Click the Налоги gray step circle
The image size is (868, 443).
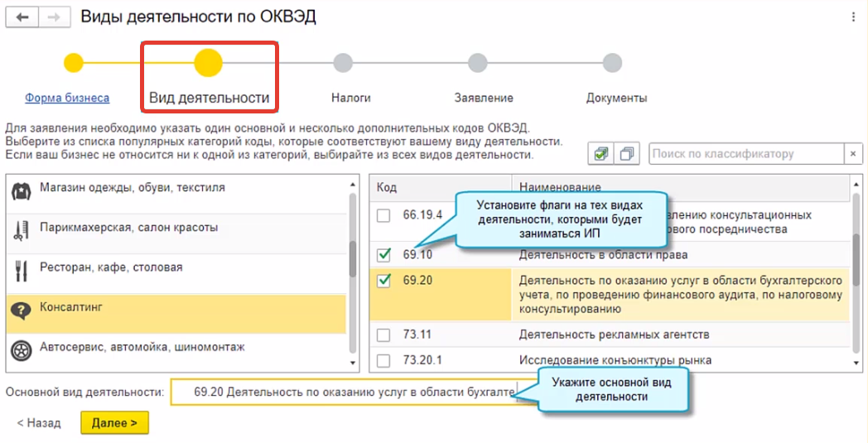pyautogui.click(x=343, y=63)
